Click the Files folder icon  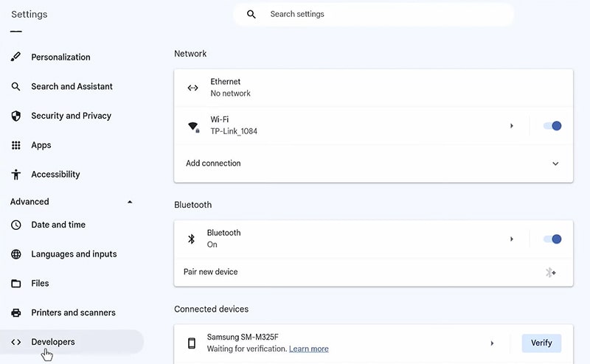16,284
